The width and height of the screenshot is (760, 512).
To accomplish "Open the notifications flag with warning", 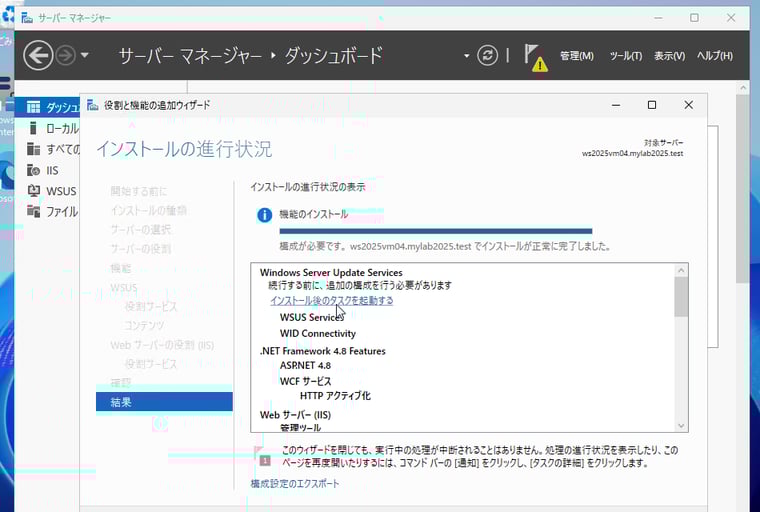I will point(535,58).
